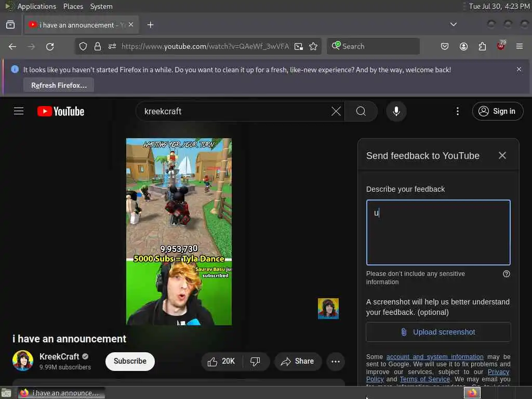
Task: Click the taskbar Firefox window entry
Action: click(x=61, y=393)
